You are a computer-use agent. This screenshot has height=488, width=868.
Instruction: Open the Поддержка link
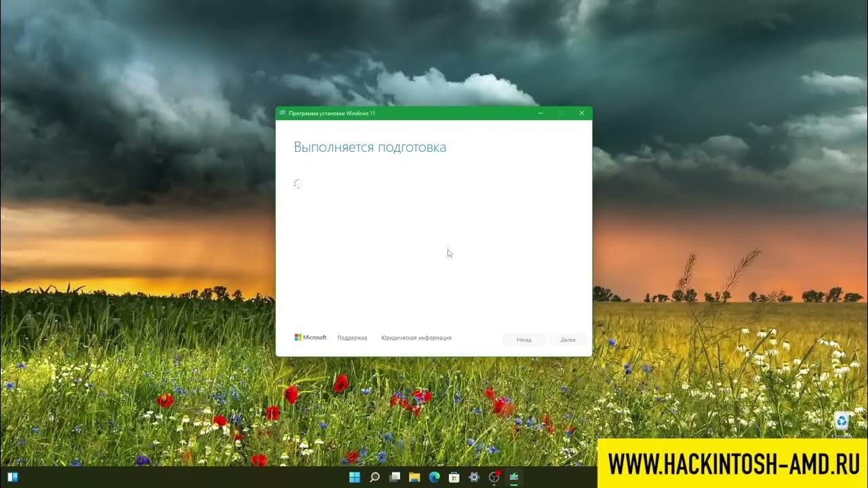click(x=352, y=338)
